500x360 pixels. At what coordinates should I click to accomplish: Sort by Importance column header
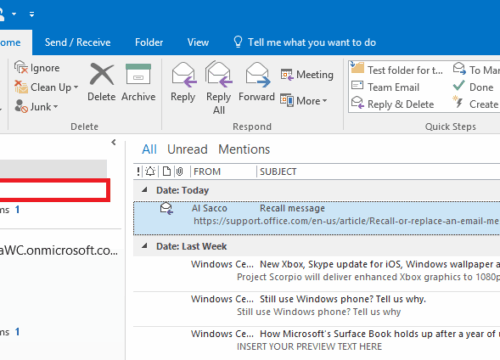pyautogui.click(x=138, y=171)
